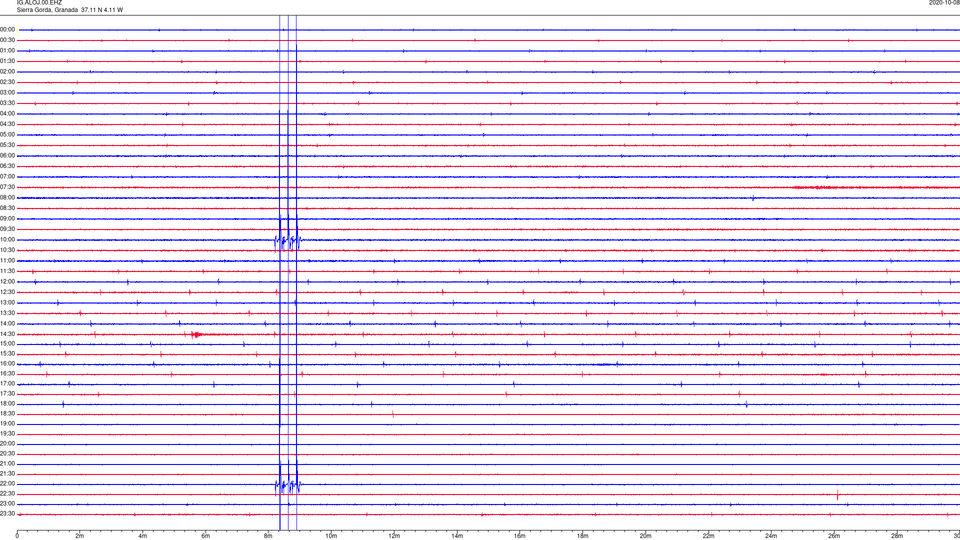Click the red seismic event burst on 14:30 trace
The width and height of the screenshot is (960, 540).
pyautogui.click(x=197, y=334)
